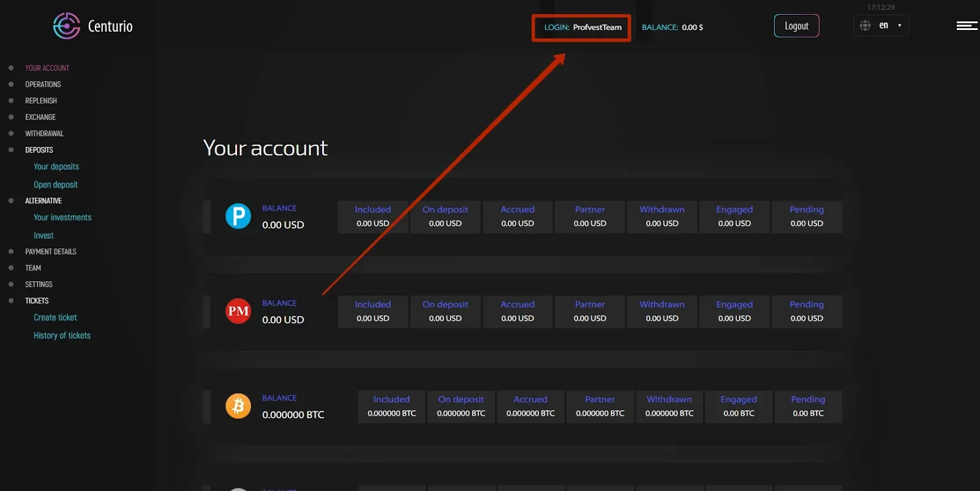Click the Perfect Money PM icon

[x=238, y=311]
